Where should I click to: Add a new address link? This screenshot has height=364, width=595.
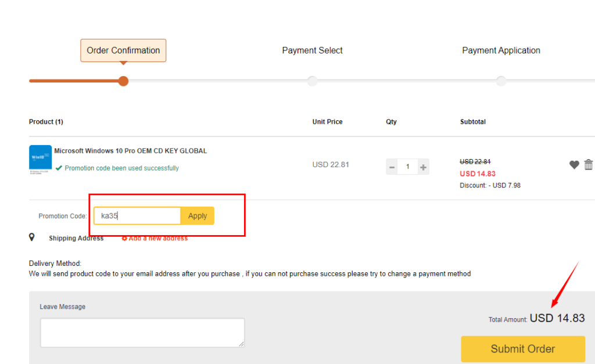click(x=155, y=239)
